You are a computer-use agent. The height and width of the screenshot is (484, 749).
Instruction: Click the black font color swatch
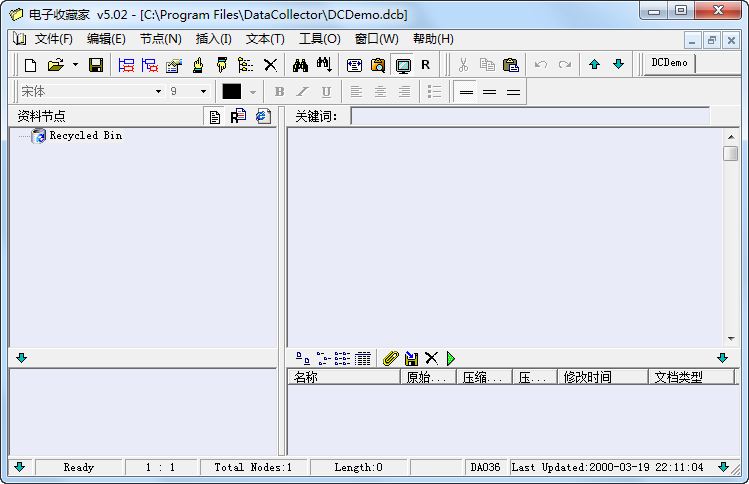point(232,91)
